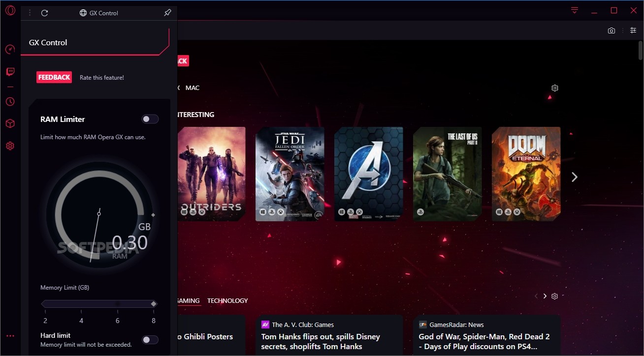This screenshot has width=644, height=356.
Task: Open the tabs menu icon in title bar
Action: click(x=575, y=10)
